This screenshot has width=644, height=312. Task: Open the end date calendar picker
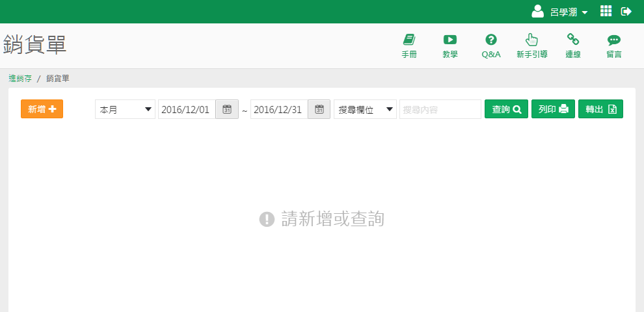click(x=319, y=109)
